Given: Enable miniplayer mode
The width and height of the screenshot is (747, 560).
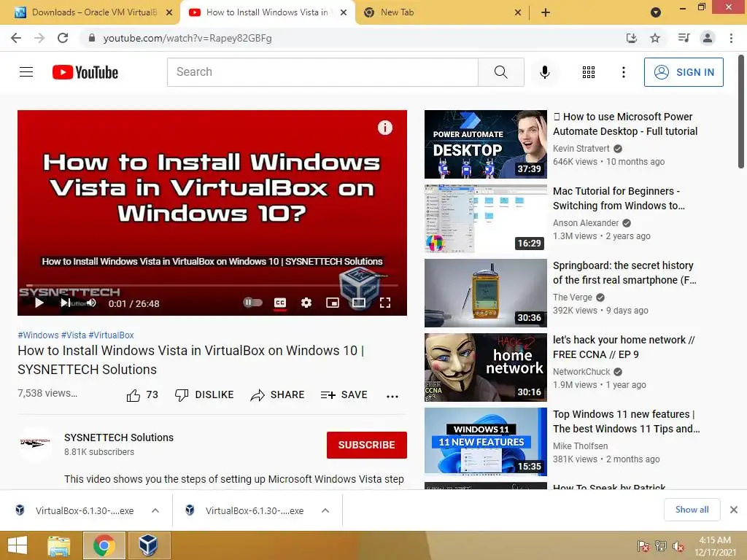Looking at the screenshot, I should pos(333,303).
